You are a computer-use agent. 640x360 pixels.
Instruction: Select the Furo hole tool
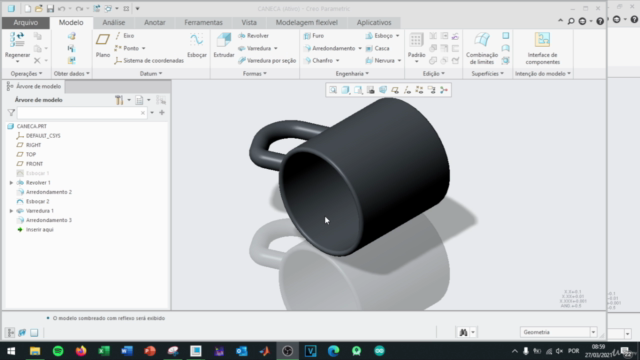pyautogui.click(x=314, y=36)
